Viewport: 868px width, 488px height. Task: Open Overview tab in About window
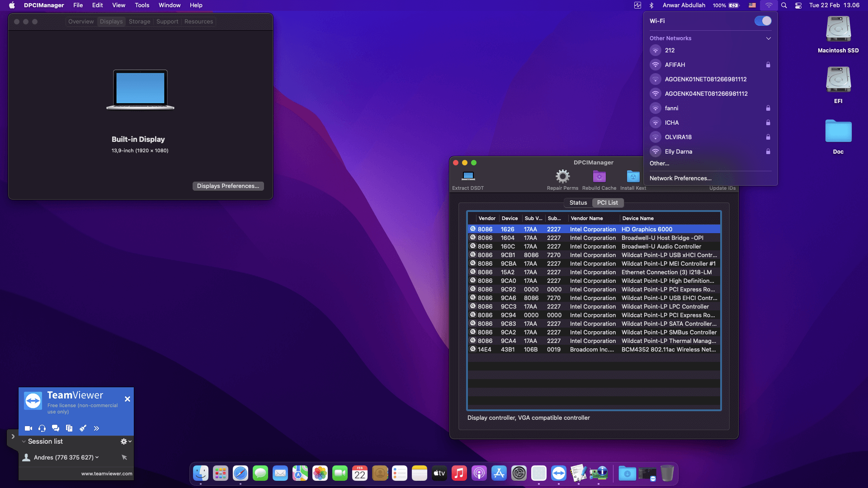point(81,22)
